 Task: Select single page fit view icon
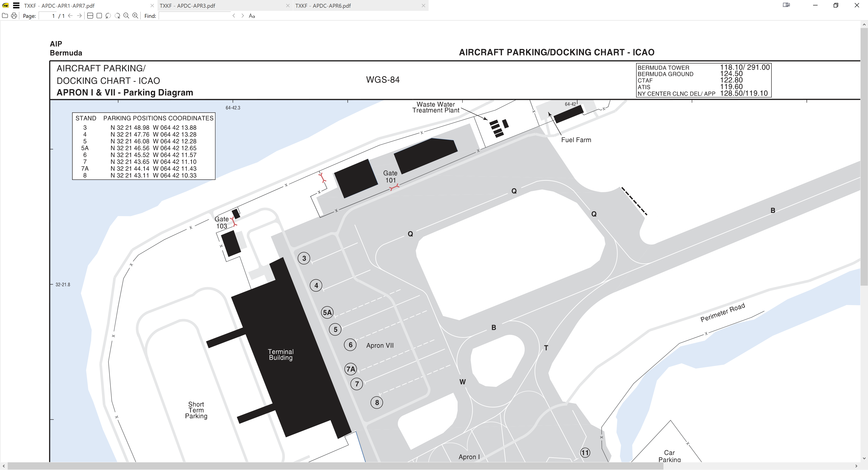coord(99,16)
